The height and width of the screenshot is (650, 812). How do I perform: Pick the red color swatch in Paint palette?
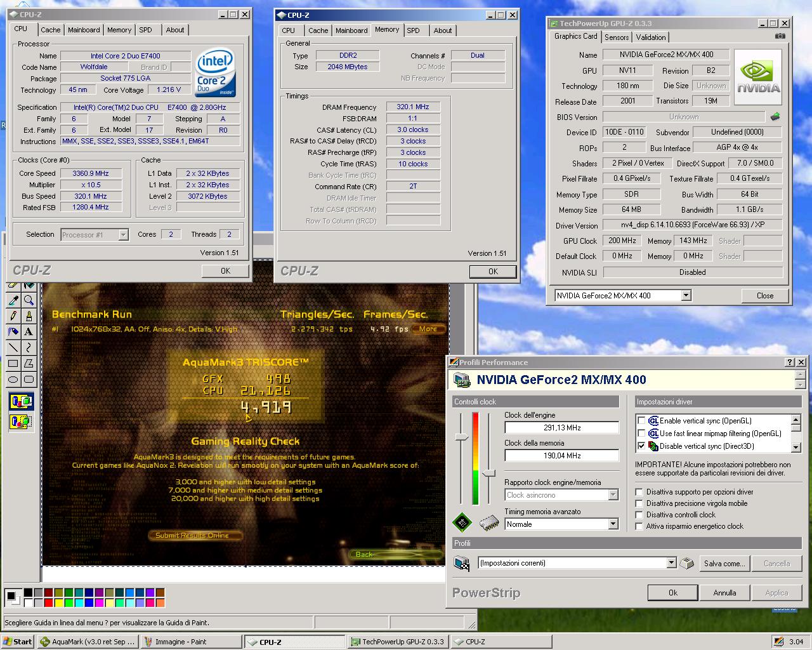48,602
